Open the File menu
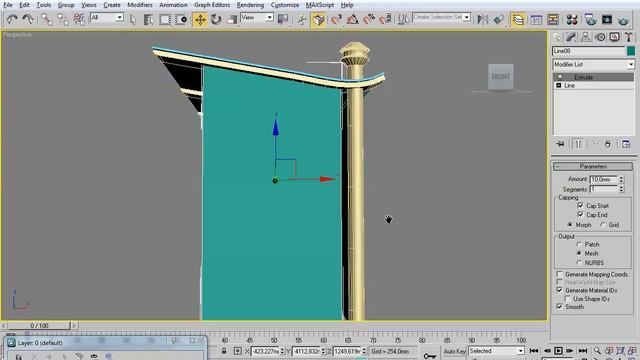This screenshot has height=360, width=640. point(8,5)
